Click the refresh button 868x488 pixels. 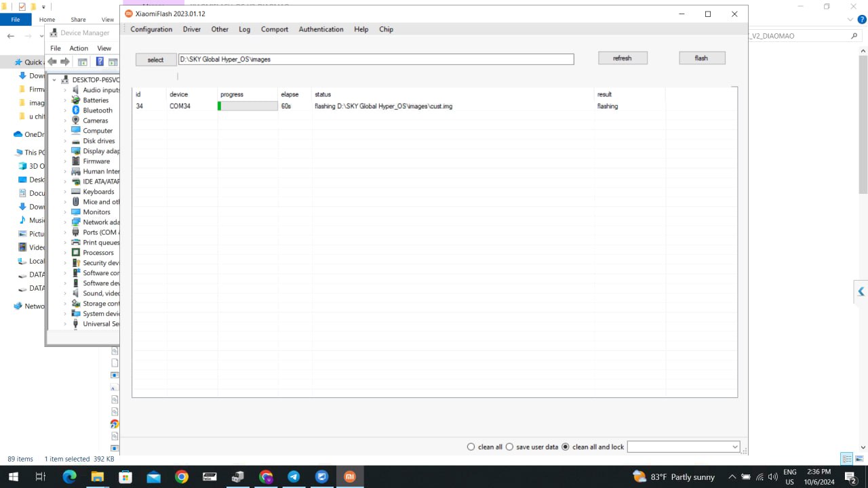(623, 58)
